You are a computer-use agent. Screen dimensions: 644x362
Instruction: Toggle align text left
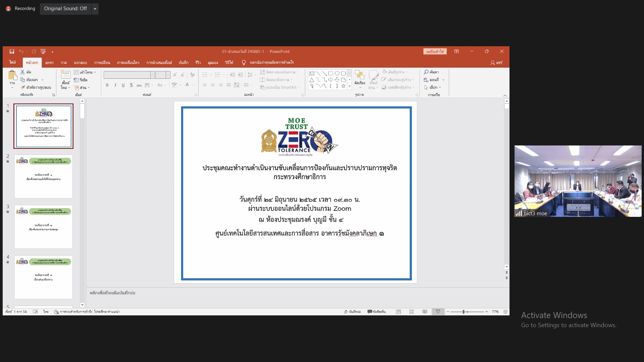point(205,85)
